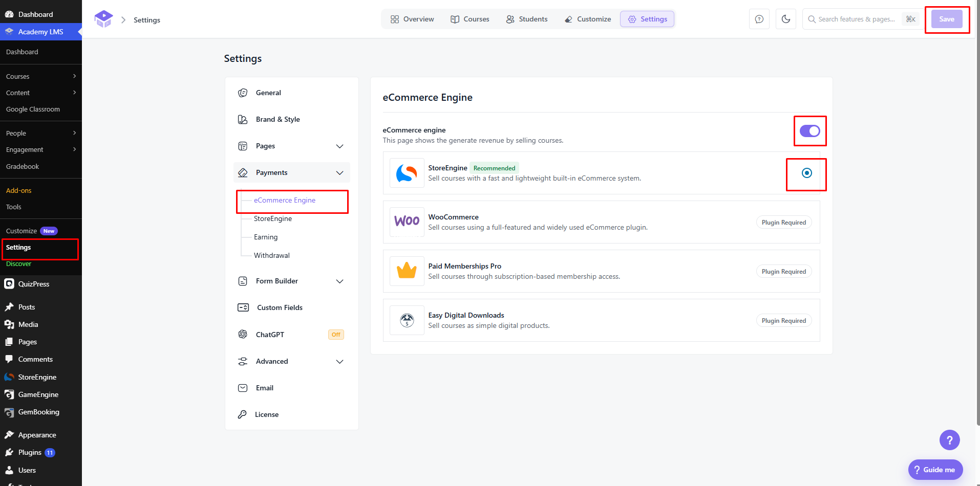Image resolution: width=980 pixels, height=486 pixels.
Task: Open General settings section
Action: click(292, 93)
